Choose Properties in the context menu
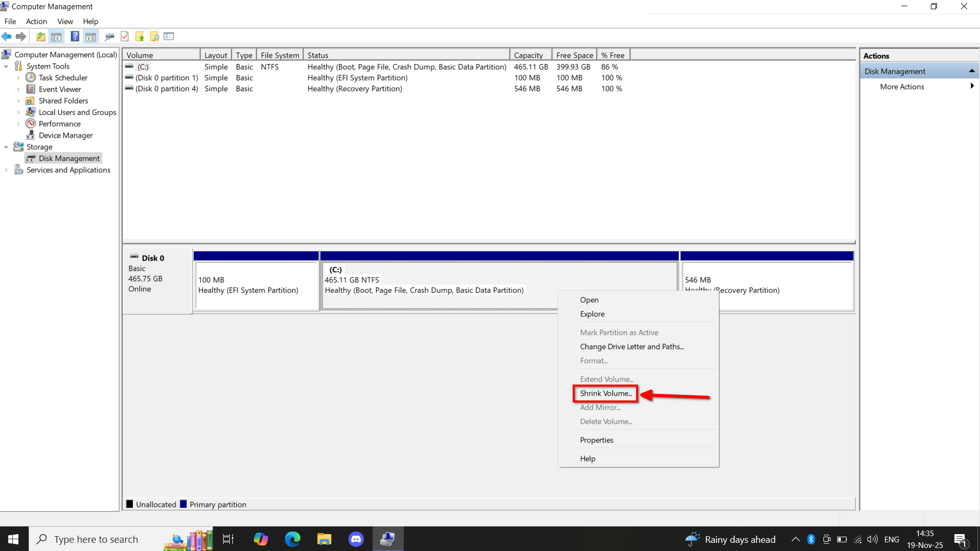Screen dimensions: 980x551 (x=596, y=440)
